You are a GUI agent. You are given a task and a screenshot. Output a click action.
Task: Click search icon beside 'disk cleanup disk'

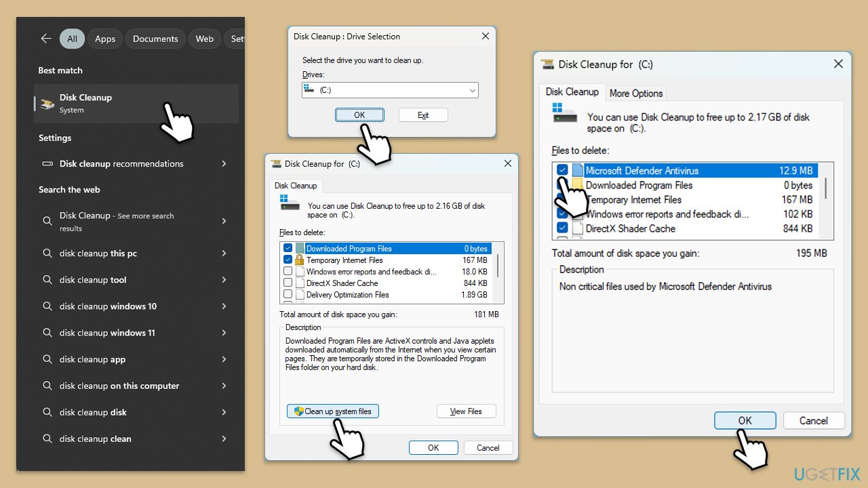pyautogui.click(x=47, y=412)
